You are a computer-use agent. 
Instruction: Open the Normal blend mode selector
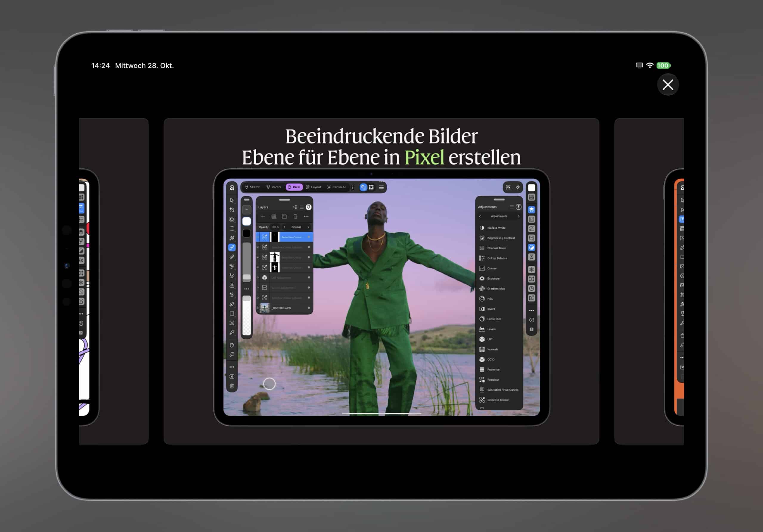pyautogui.click(x=296, y=227)
